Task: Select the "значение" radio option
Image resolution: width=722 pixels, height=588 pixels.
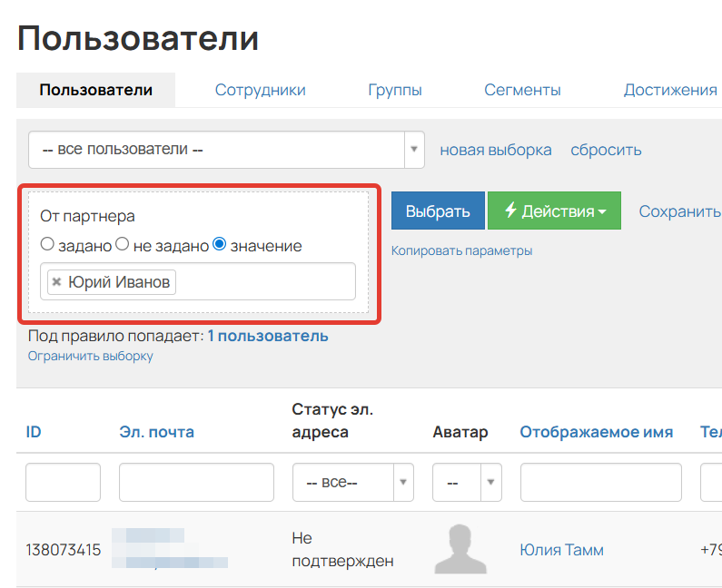Action: (219, 244)
